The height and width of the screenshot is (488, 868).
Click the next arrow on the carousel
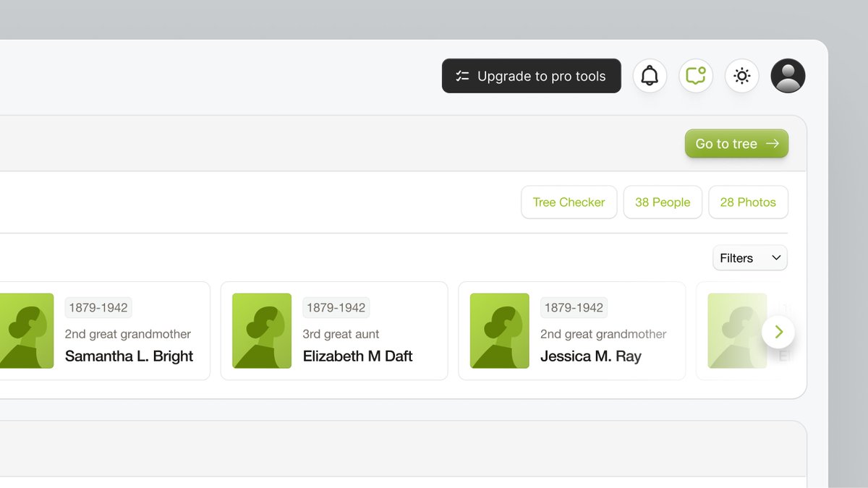778,332
